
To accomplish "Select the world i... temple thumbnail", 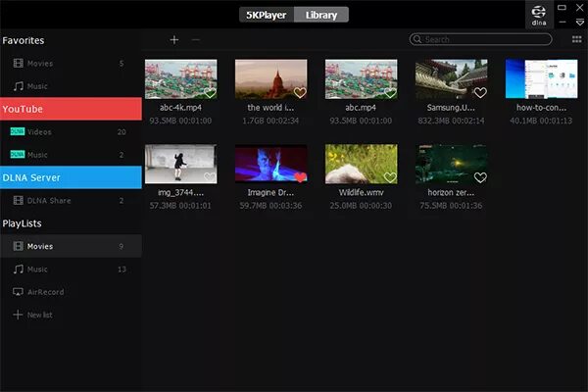I will click(270, 79).
